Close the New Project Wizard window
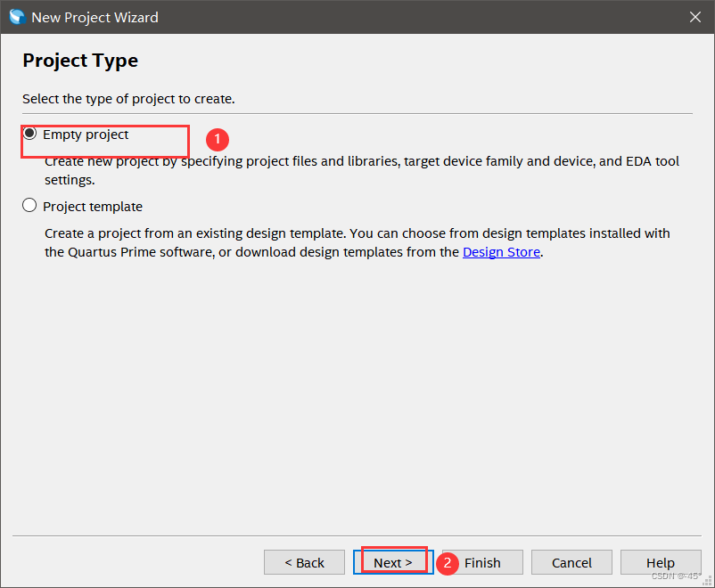The height and width of the screenshot is (588, 715). [695, 17]
